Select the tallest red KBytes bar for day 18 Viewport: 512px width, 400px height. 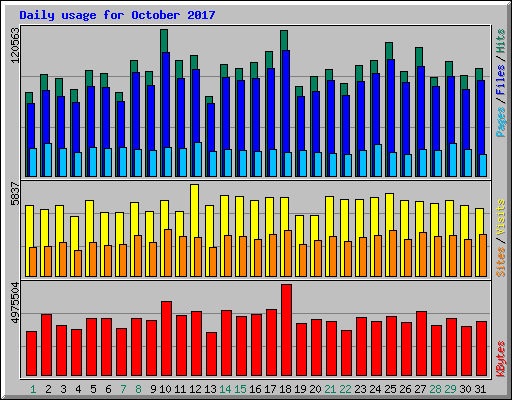tap(286, 330)
